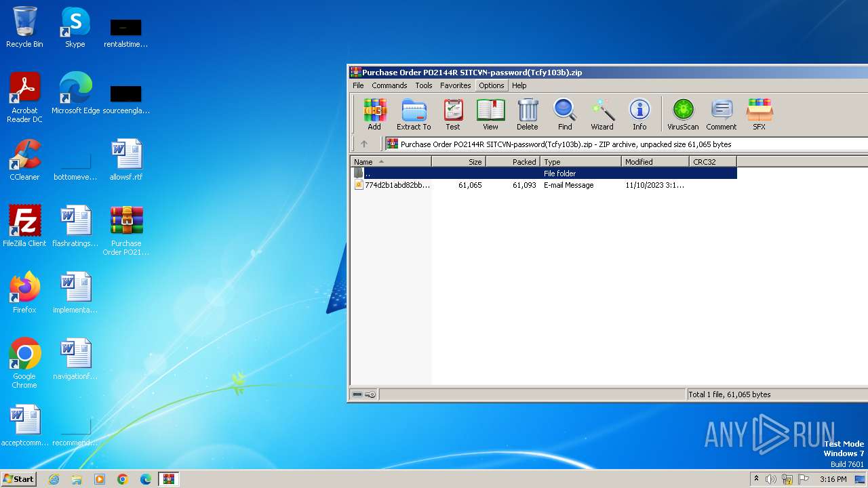Open the allowsf.rtf document icon
Image resolution: width=868 pixels, height=488 pixels.
[126, 160]
